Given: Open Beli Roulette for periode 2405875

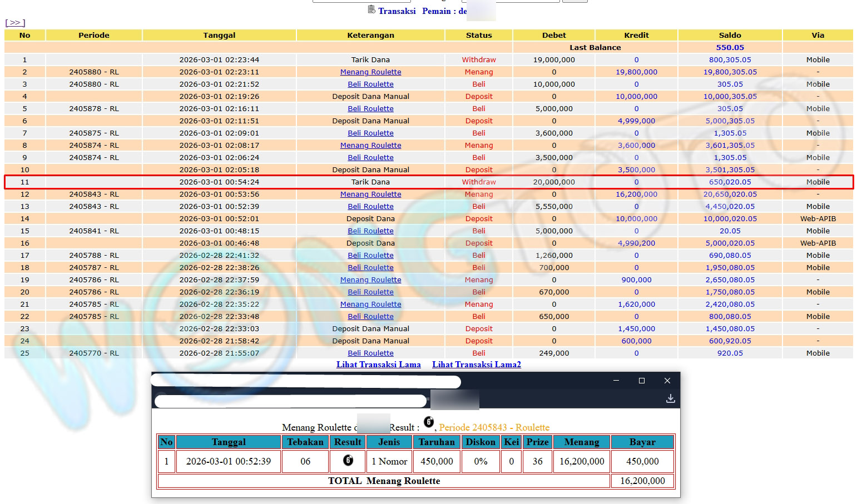Looking at the screenshot, I should [370, 133].
